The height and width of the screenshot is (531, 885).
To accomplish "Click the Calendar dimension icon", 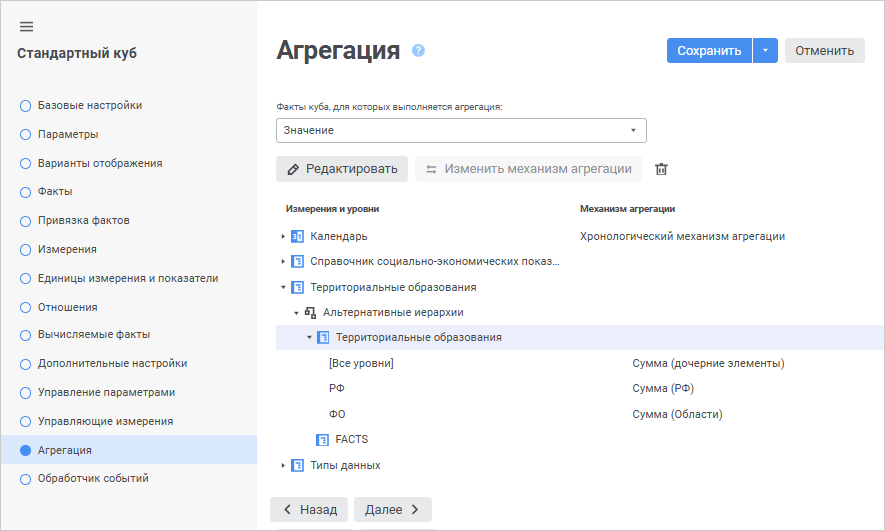I will (x=297, y=237).
